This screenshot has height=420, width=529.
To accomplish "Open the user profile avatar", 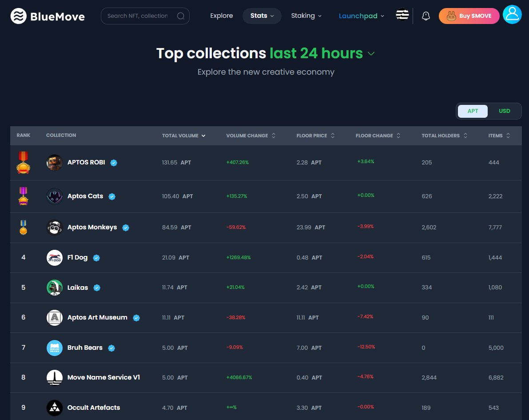I will point(512,15).
